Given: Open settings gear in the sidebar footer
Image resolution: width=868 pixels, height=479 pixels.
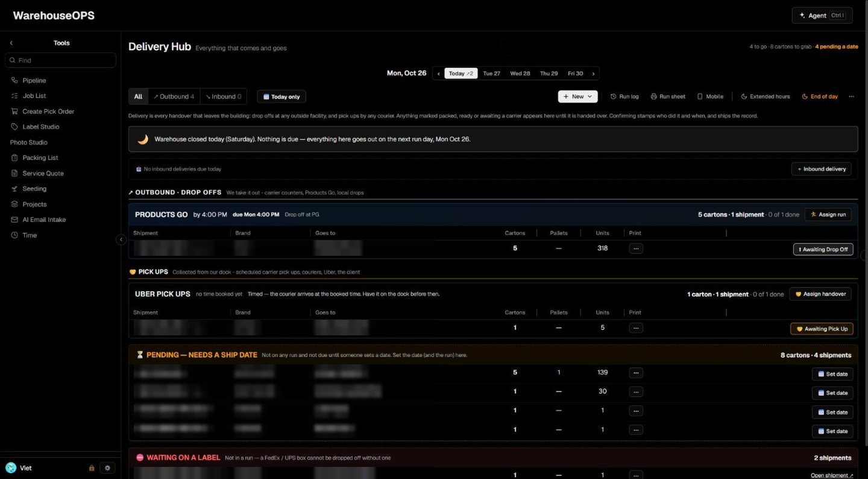Looking at the screenshot, I should point(107,468).
